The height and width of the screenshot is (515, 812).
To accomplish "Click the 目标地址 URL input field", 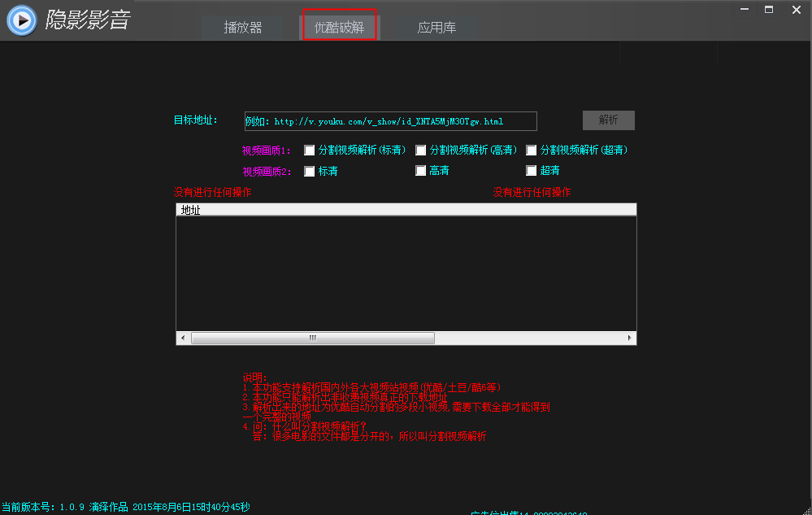I will click(x=390, y=121).
